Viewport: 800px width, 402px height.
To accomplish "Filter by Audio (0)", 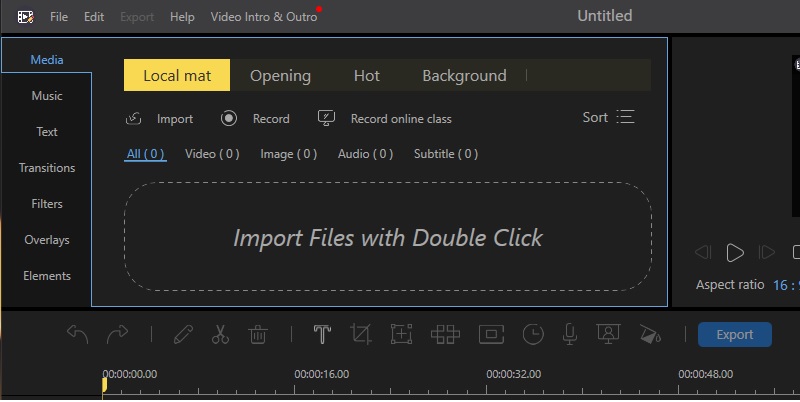I will [x=365, y=154].
